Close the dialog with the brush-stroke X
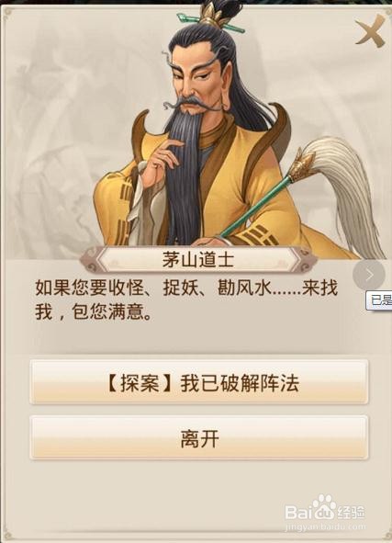The height and width of the screenshot is (543, 392). 370,31
